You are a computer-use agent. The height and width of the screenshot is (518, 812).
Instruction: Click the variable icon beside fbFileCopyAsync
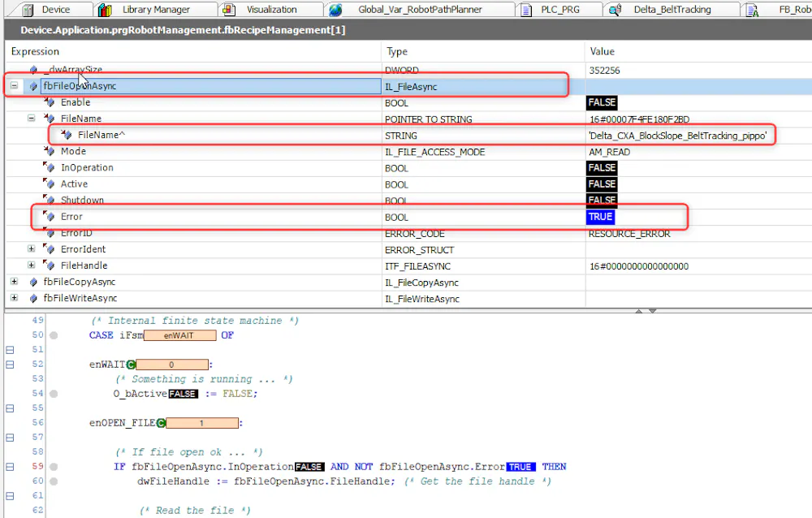pyautogui.click(x=33, y=282)
